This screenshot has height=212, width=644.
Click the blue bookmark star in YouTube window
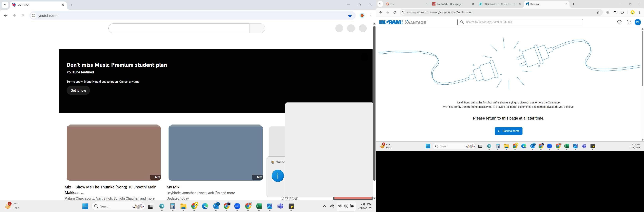click(x=350, y=16)
